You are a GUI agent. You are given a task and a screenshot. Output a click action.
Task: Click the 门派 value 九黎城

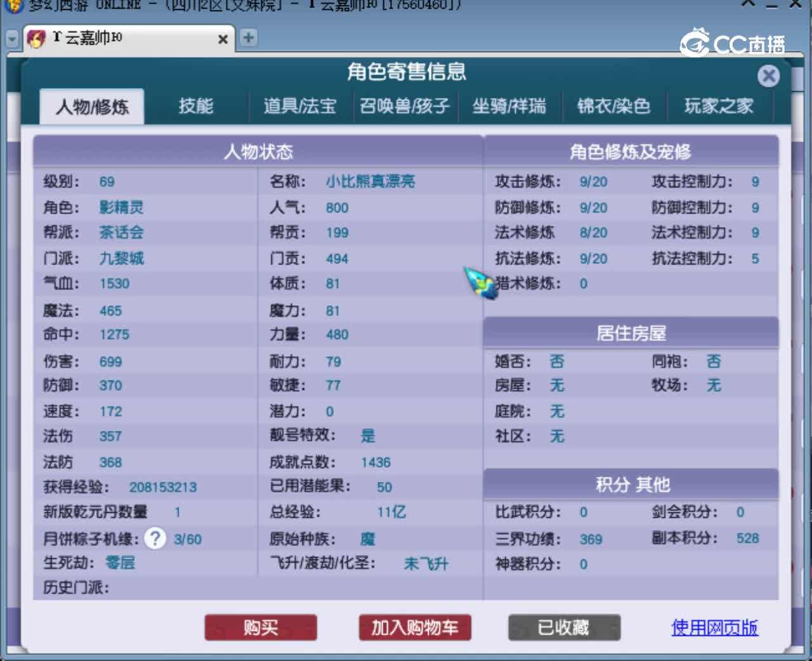[122, 259]
